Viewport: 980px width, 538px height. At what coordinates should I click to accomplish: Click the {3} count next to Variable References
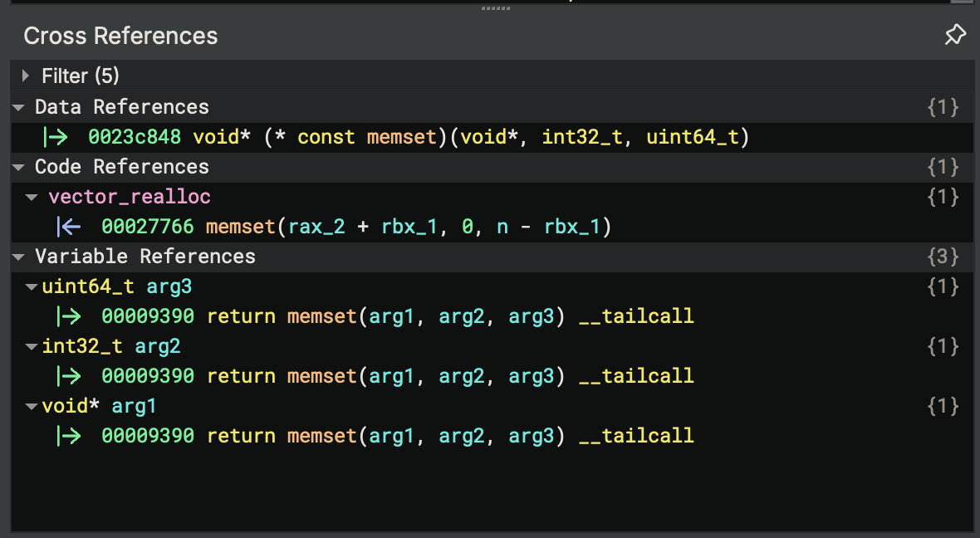tap(943, 257)
